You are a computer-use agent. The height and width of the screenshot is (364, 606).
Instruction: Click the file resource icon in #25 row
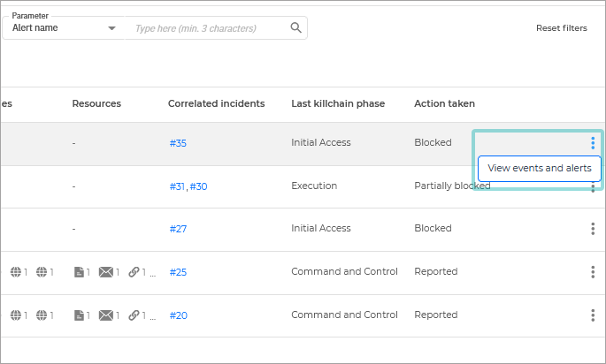click(80, 272)
